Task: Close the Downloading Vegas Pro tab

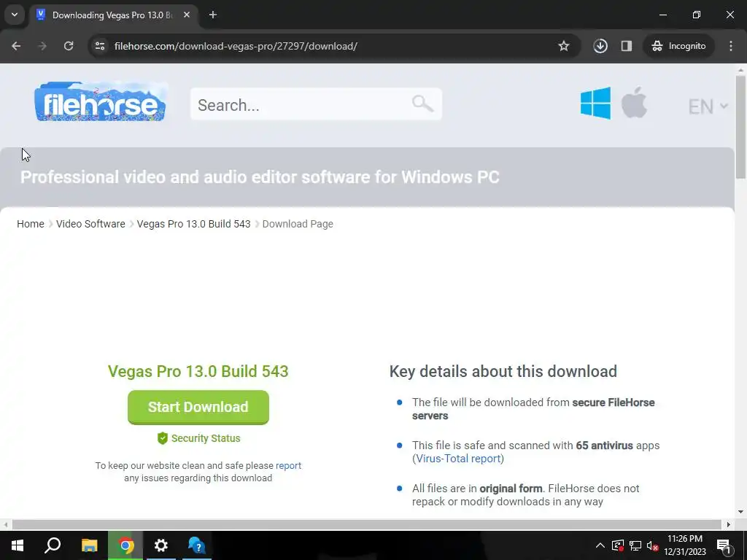Action: (x=187, y=15)
